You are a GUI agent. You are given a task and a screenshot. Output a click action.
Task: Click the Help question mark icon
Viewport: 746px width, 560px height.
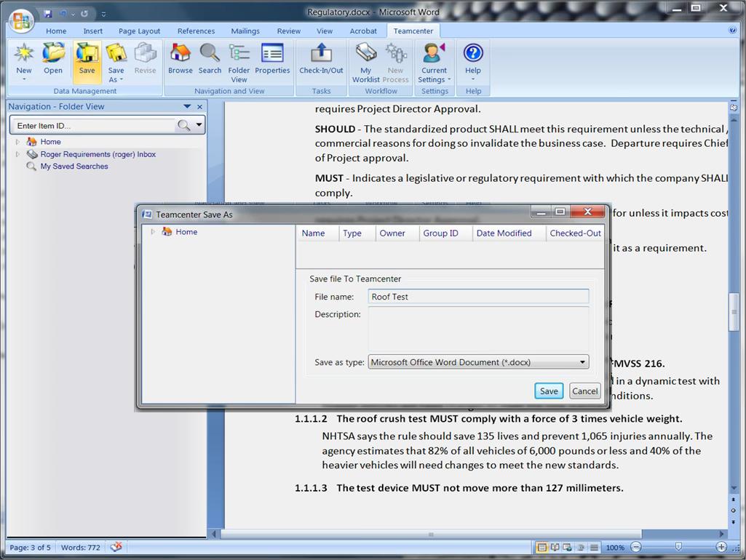point(473,53)
